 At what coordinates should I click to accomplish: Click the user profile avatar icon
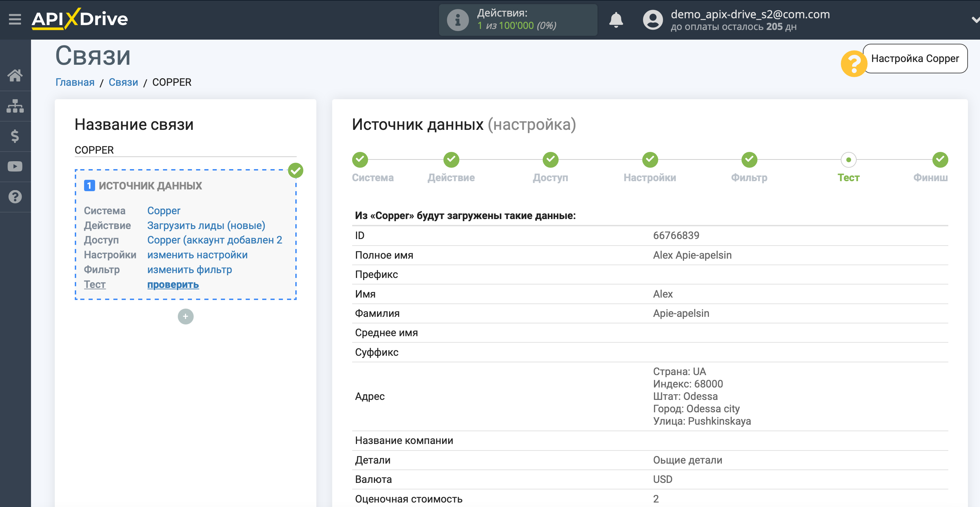tap(653, 20)
